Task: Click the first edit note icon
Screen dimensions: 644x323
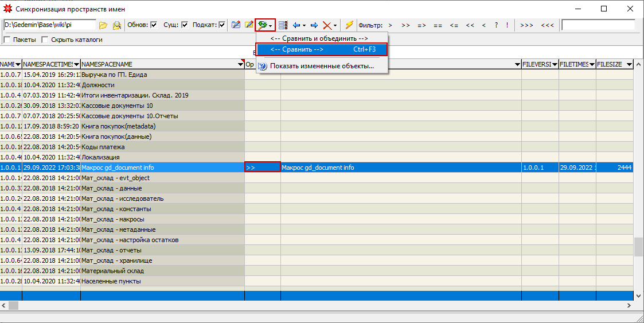Action: 236,25
